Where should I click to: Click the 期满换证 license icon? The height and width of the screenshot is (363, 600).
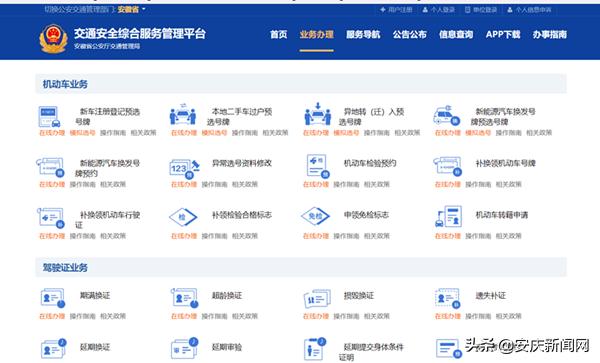click(x=52, y=298)
